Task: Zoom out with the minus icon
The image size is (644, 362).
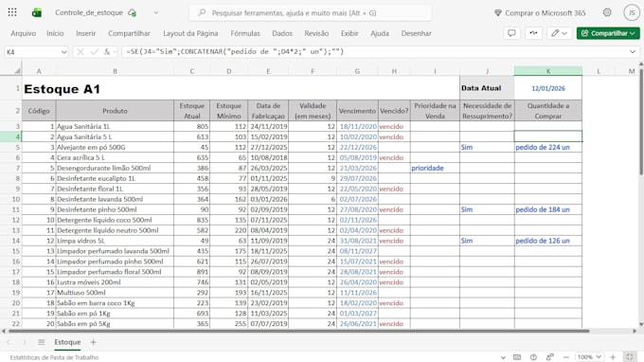Action: pos(566,357)
